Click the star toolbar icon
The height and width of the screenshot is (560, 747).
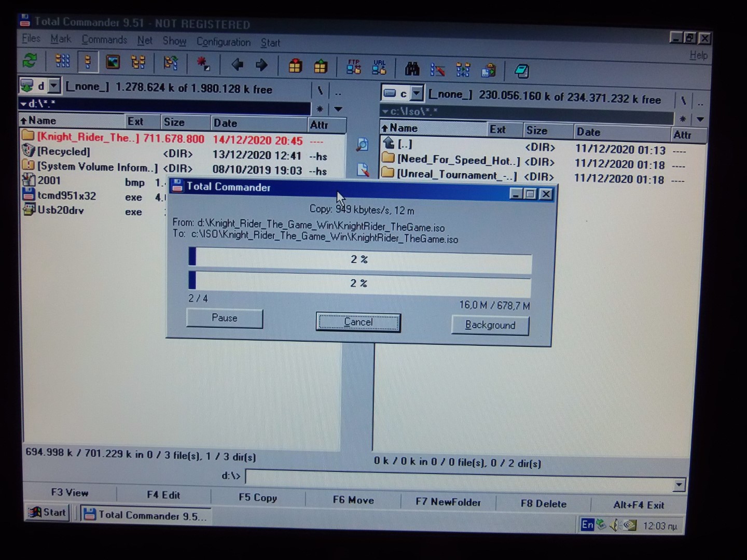[203, 64]
